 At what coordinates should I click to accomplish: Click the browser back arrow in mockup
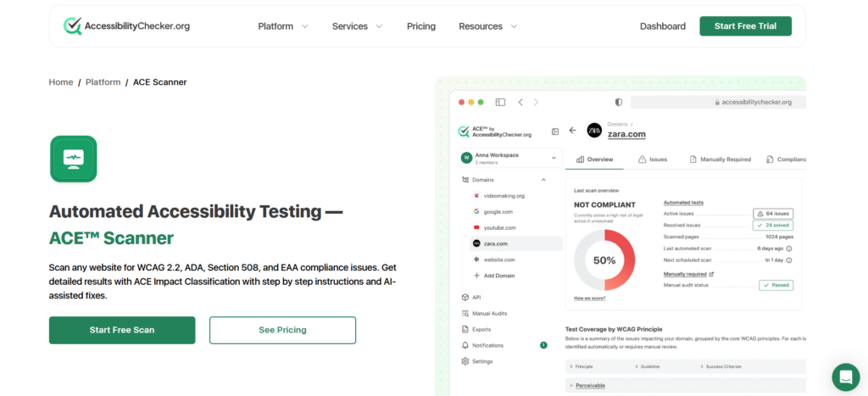(x=520, y=102)
